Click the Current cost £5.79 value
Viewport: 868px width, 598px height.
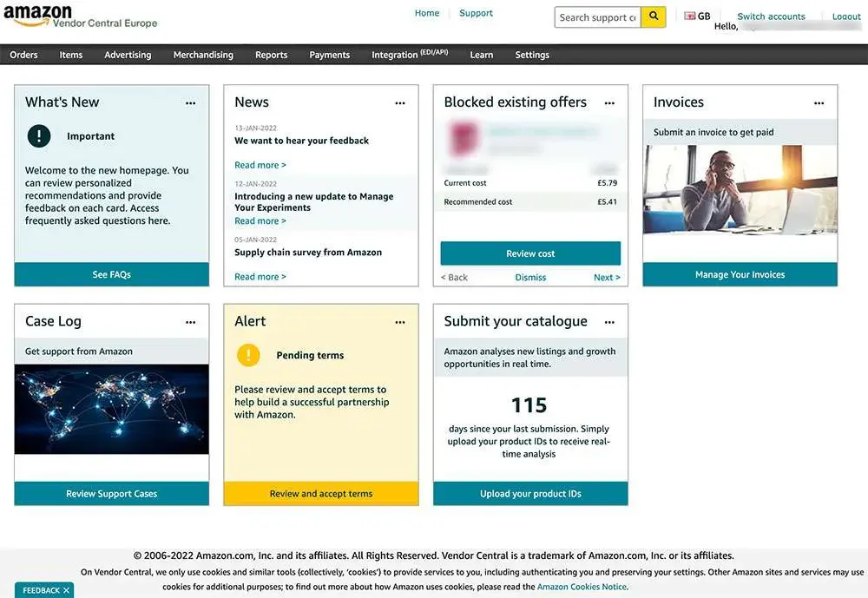tap(608, 183)
